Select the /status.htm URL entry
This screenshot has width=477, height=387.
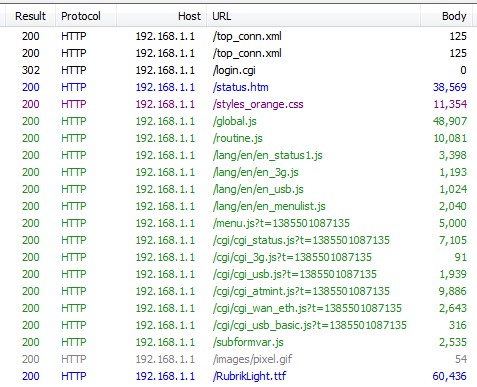240,87
